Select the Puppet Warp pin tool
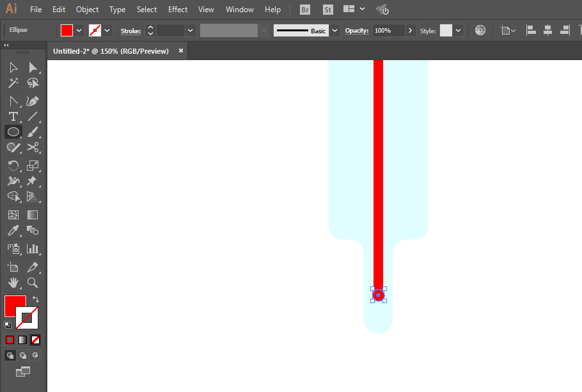This screenshot has height=392, width=582. (33, 181)
